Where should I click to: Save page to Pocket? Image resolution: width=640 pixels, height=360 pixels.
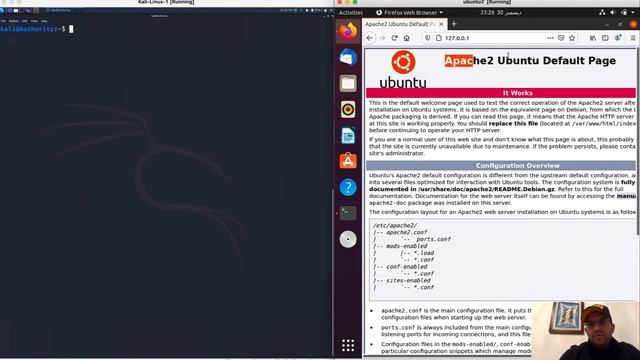[x=561, y=38]
